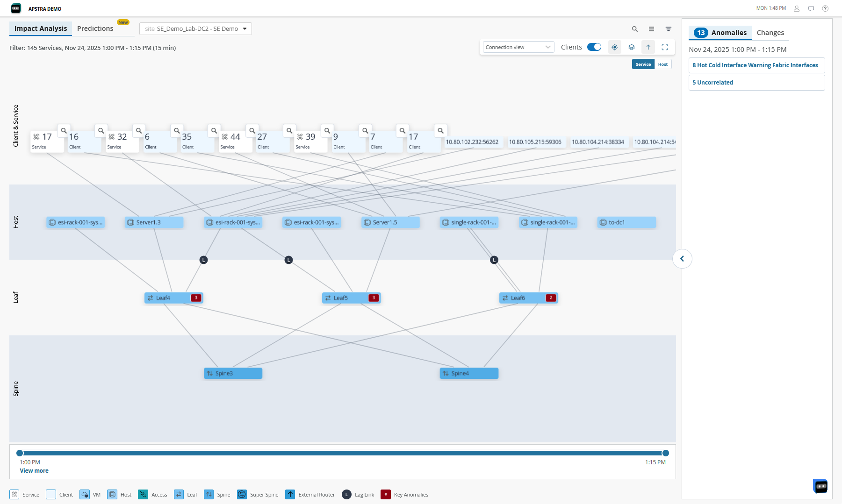842x504 pixels.
Task: Click the Super Spine legend icon
Action: pyautogui.click(x=242, y=495)
